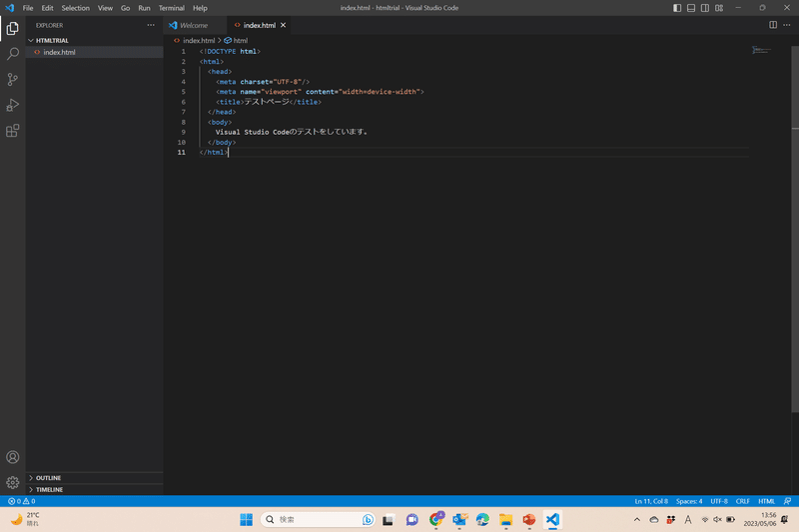Toggle the primary side bar layout icon
The width and height of the screenshot is (799, 532).
677,8
